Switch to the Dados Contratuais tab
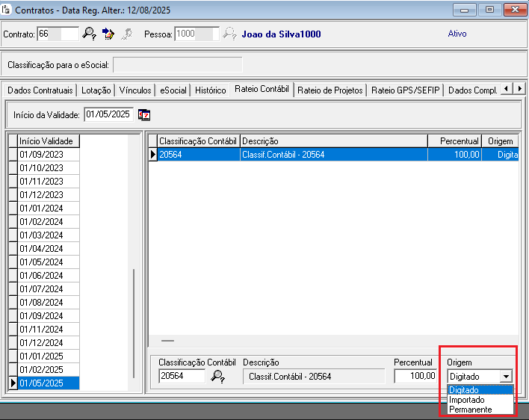Image resolution: width=529 pixels, height=420 pixels. [x=40, y=90]
